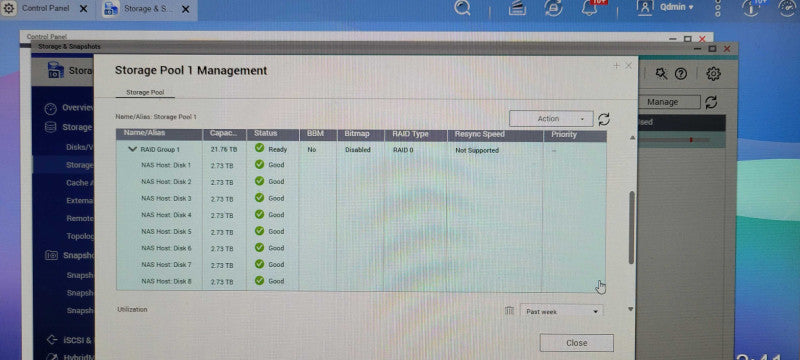Select the Storage section in sidebar
The height and width of the screenshot is (360, 800).
68,127
